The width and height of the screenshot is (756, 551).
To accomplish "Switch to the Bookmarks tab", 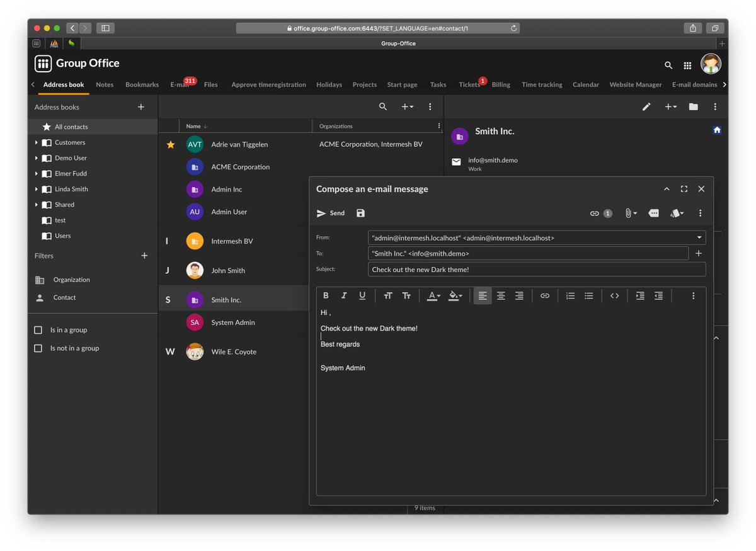I will (142, 84).
